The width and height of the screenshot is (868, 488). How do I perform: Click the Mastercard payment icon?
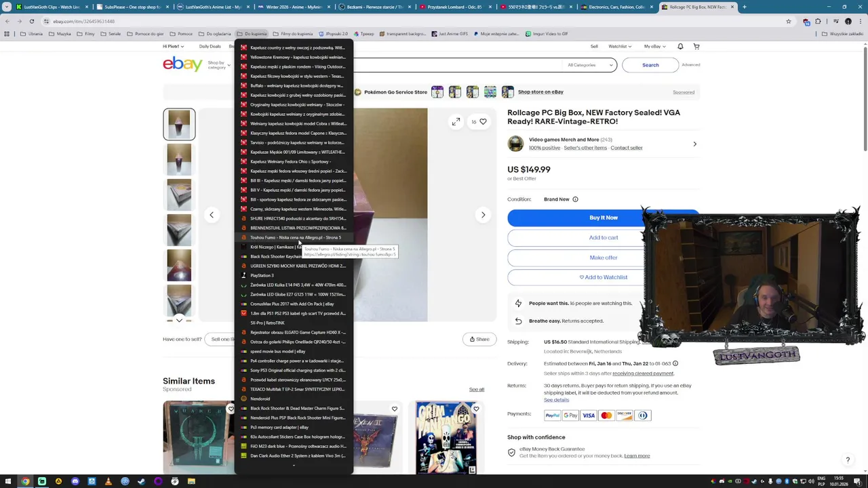[x=606, y=415]
